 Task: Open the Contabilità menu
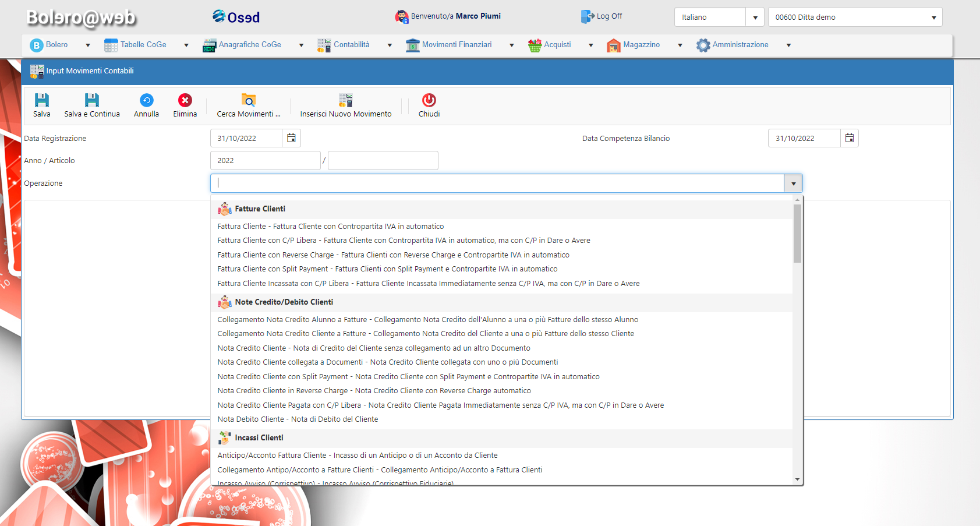click(351, 45)
